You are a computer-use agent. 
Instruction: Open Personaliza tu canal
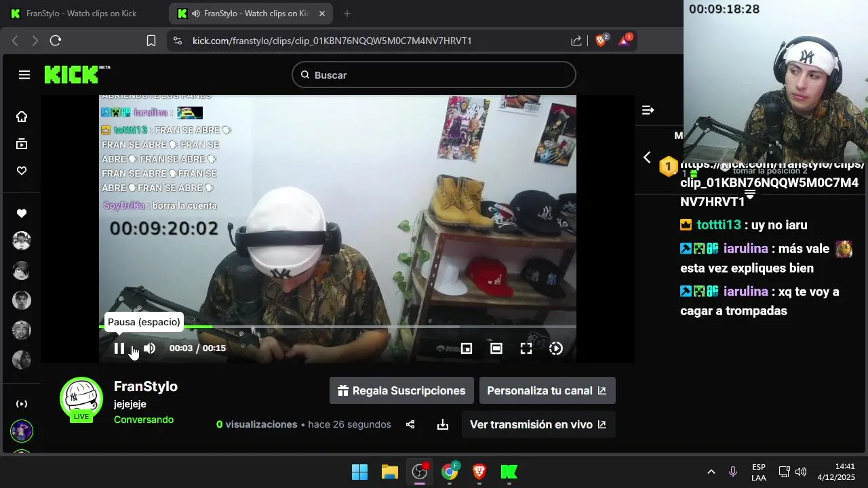tap(547, 390)
